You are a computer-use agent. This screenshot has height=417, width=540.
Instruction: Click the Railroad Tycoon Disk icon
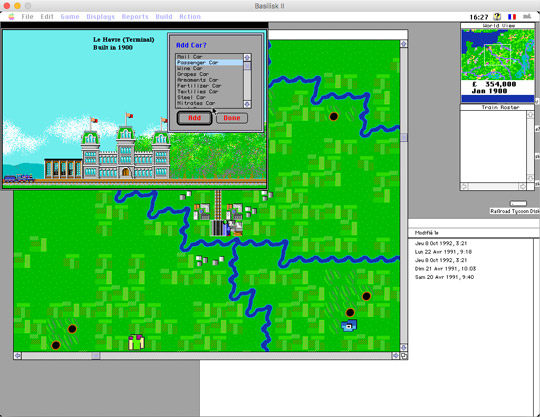click(x=518, y=203)
